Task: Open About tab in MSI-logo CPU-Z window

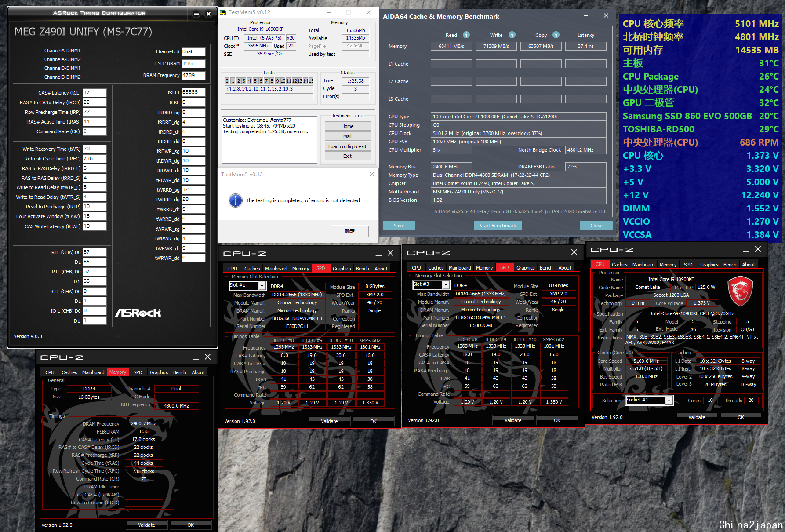Action: [749, 265]
